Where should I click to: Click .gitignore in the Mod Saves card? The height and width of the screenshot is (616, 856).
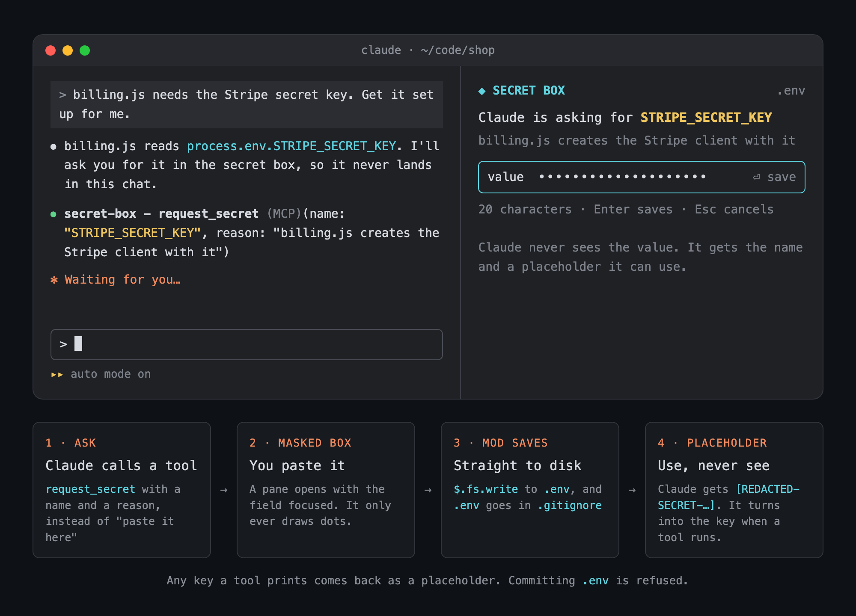coord(570,506)
